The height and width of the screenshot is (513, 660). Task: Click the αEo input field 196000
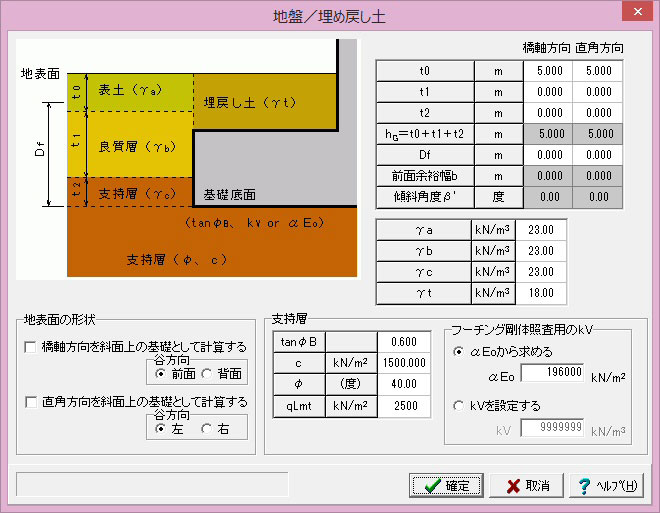coord(552,372)
